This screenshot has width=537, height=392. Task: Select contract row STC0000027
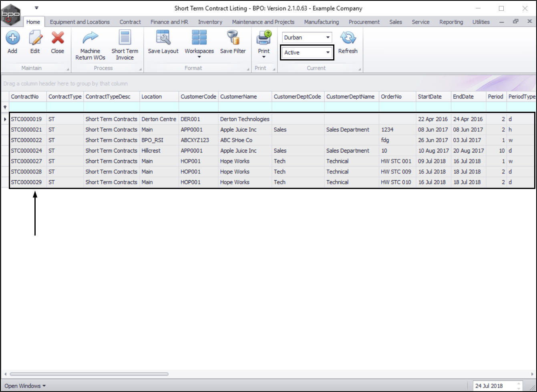(272, 161)
